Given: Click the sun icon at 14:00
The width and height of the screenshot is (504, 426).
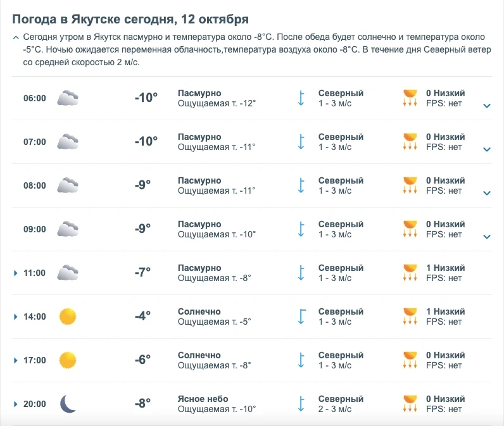Looking at the screenshot, I should tap(68, 316).
